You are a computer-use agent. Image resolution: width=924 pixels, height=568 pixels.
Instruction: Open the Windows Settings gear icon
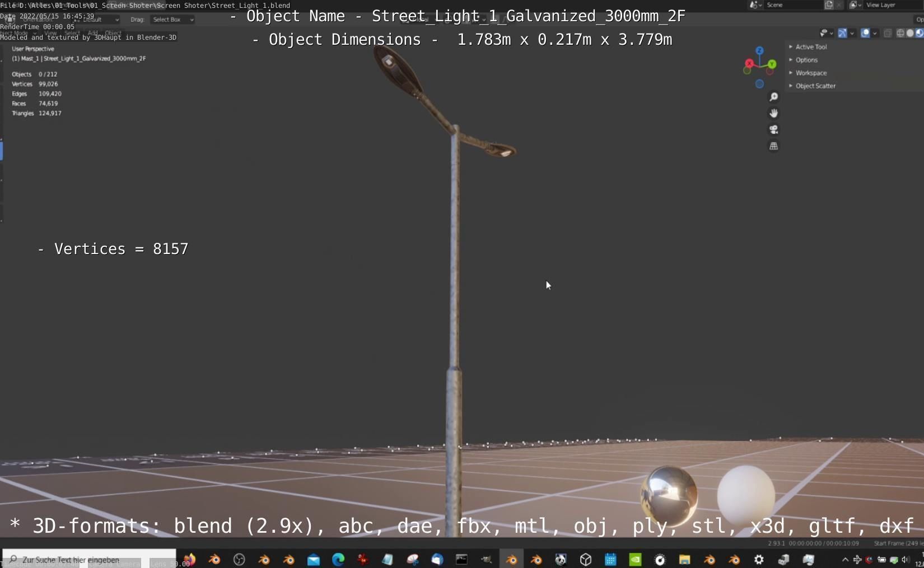(759, 560)
